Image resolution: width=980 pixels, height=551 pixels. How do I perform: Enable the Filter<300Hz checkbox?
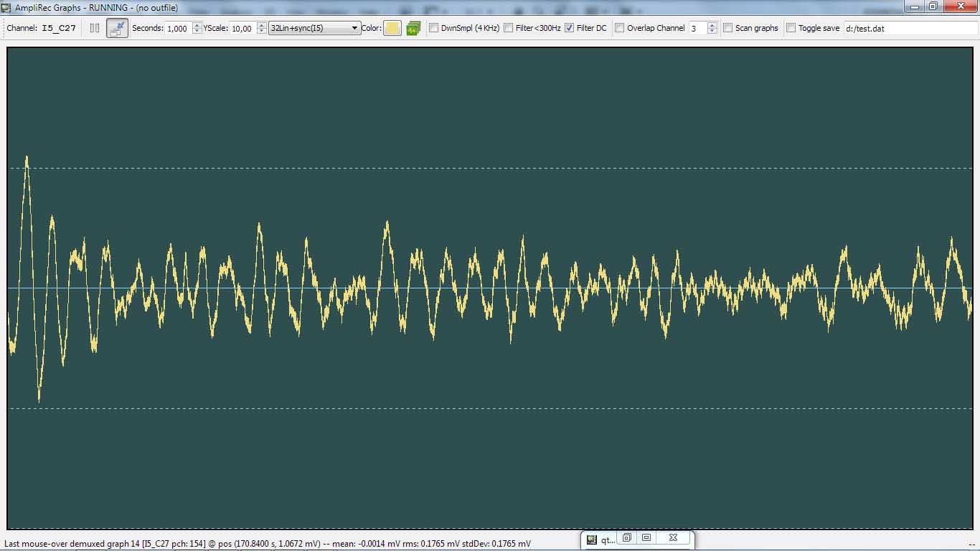tap(508, 28)
